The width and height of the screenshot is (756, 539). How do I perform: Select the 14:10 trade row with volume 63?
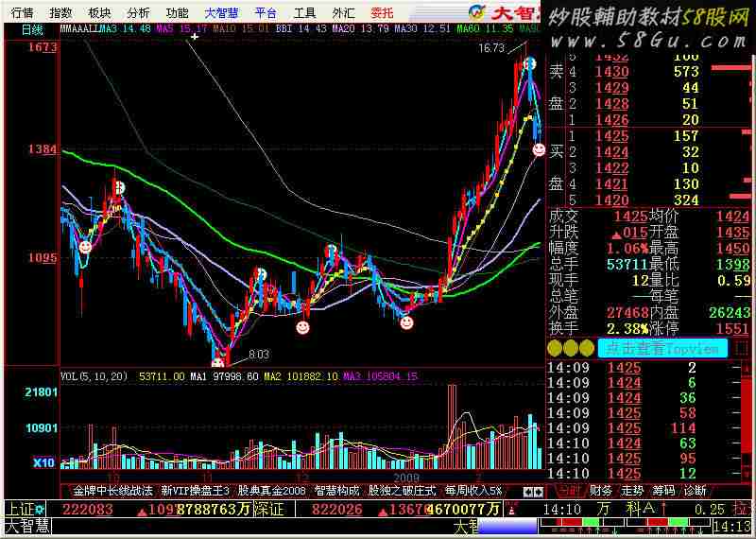point(644,443)
